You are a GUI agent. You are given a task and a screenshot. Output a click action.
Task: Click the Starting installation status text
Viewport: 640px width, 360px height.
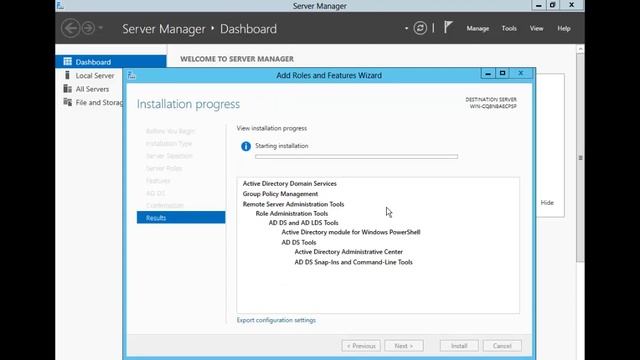point(282,146)
